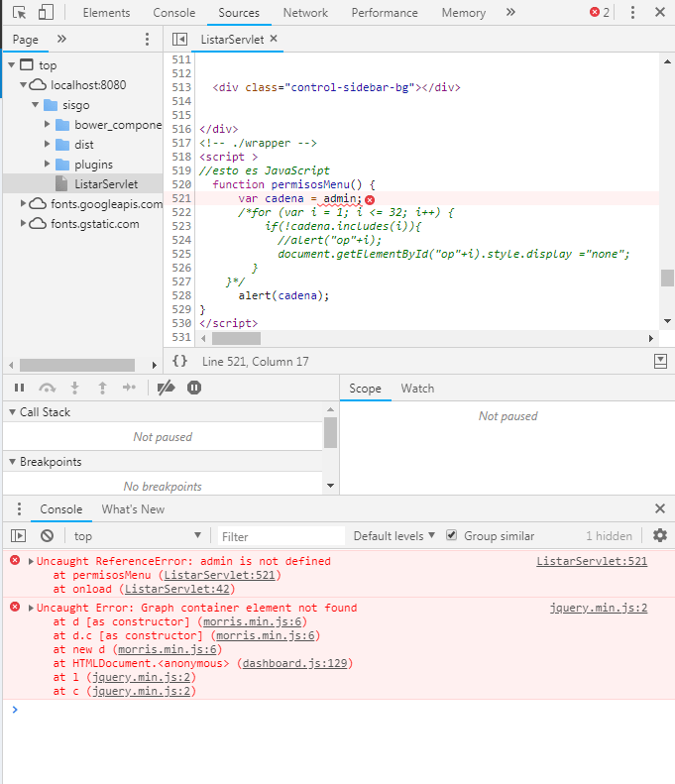The width and height of the screenshot is (675, 784).
Task: Toggle deactivate breakpoints icon
Action: [x=166, y=388]
